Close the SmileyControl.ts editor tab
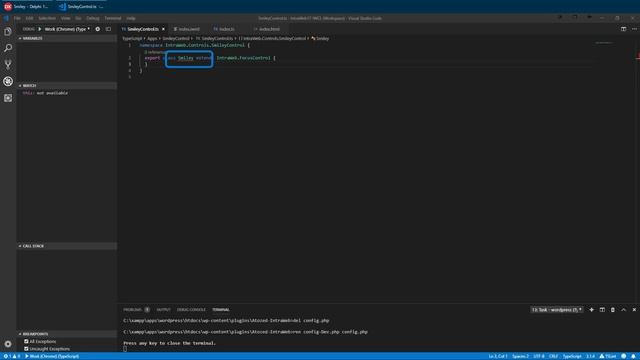The height and width of the screenshot is (360, 640). coord(163,29)
